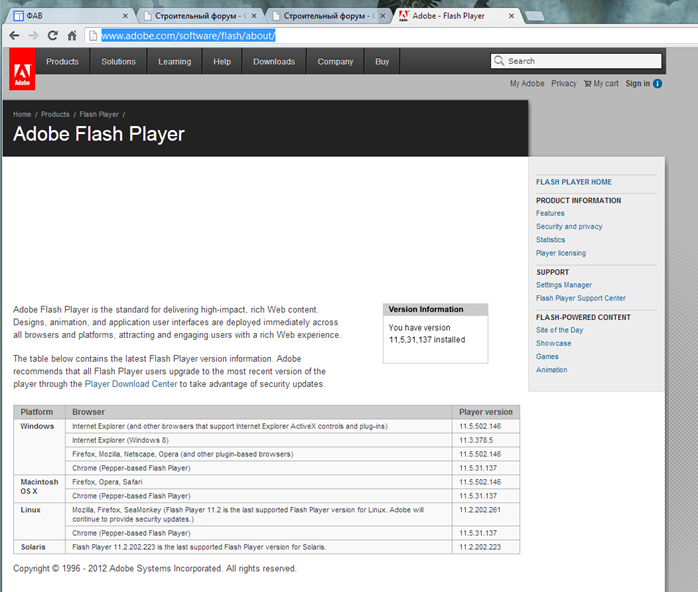Go back with the browser back arrow

point(14,36)
